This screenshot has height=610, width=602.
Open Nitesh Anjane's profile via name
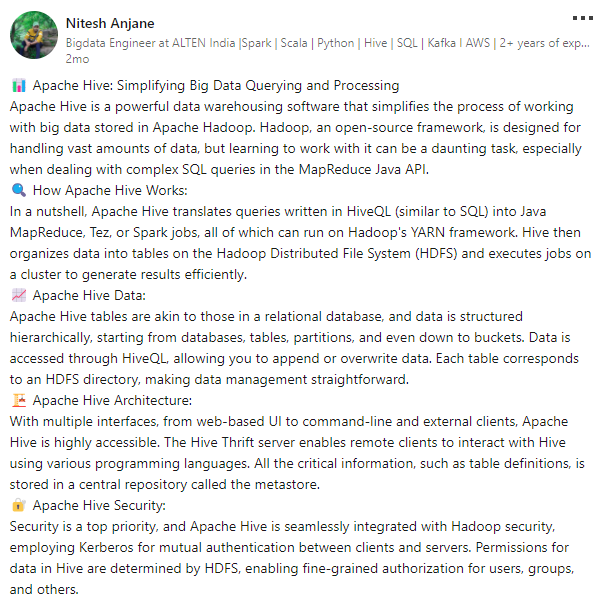[x=109, y=23]
